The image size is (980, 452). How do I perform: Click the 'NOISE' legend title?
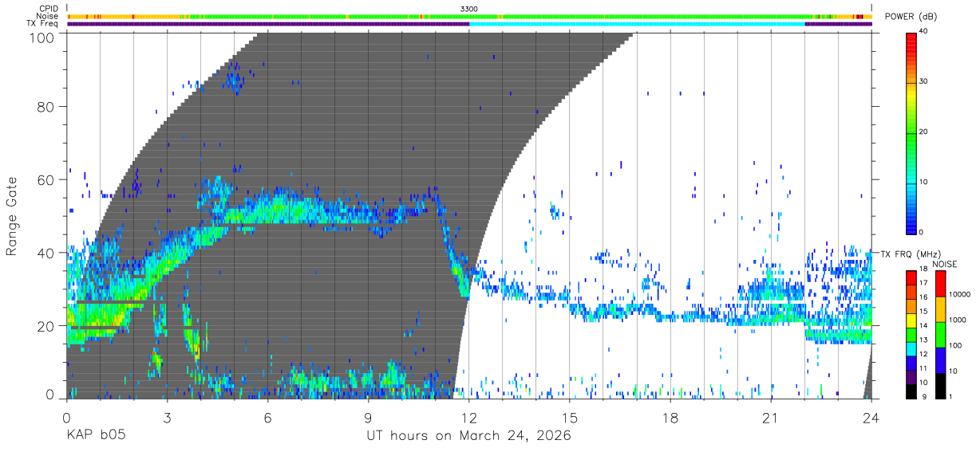(x=946, y=264)
